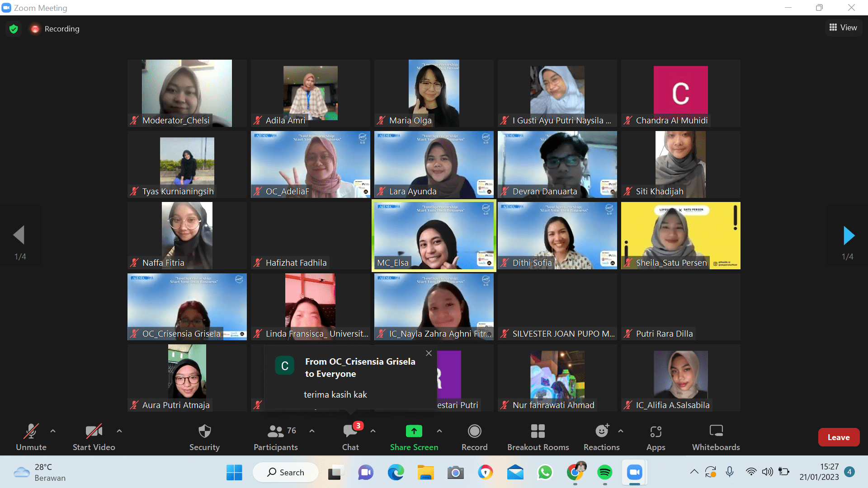The image size is (868, 488).
Task: Expand video options arrow beside Start Video
Action: 119,431
